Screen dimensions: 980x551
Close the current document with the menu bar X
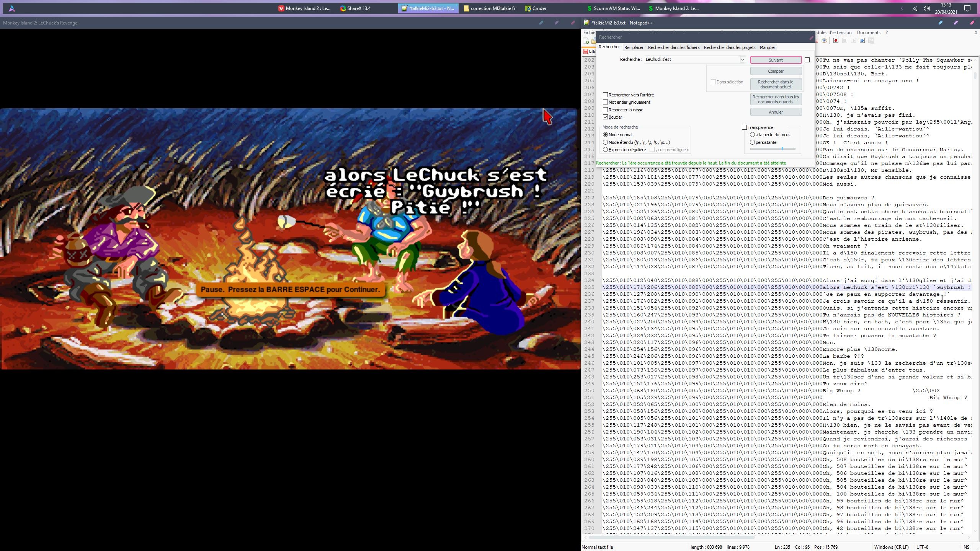coord(976,33)
